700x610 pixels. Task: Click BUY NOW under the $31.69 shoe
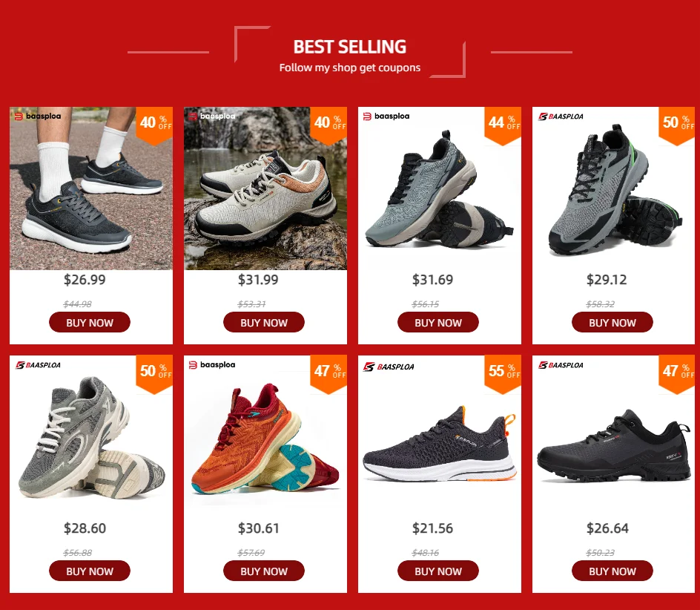pos(438,322)
